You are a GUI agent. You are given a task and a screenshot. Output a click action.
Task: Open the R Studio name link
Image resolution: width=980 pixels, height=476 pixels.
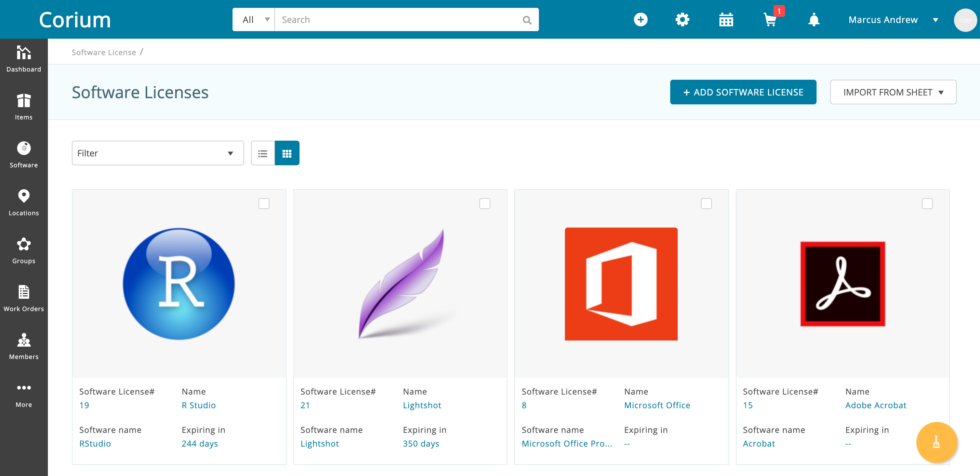(x=199, y=405)
